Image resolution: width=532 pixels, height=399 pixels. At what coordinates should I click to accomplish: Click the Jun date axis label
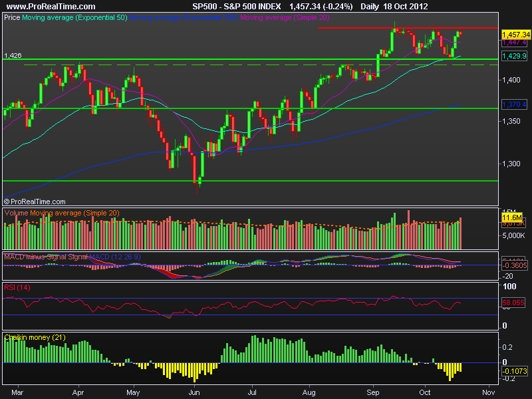pyautogui.click(x=194, y=392)
